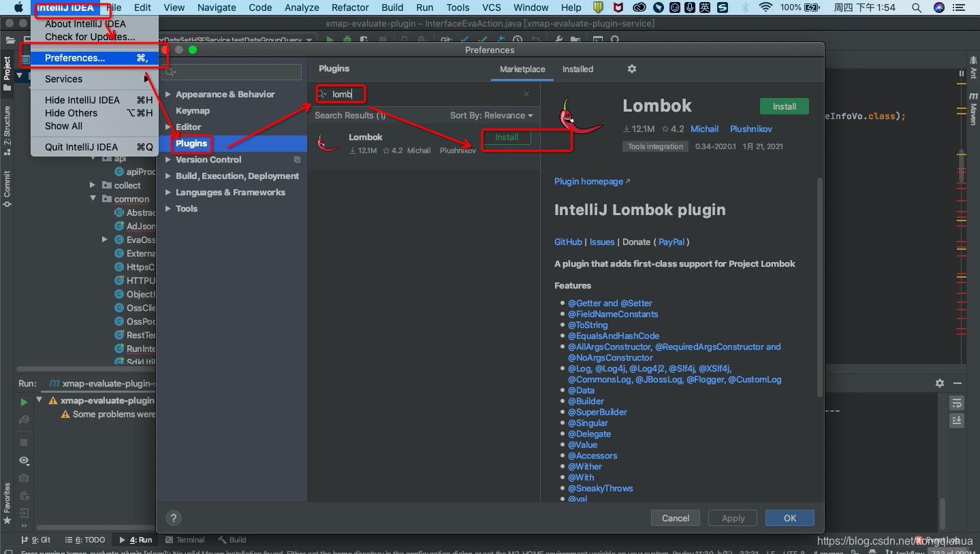Screen dimensions: 980x554
Task: Open the Refactor menu
Action: click(x=350, y=7)
